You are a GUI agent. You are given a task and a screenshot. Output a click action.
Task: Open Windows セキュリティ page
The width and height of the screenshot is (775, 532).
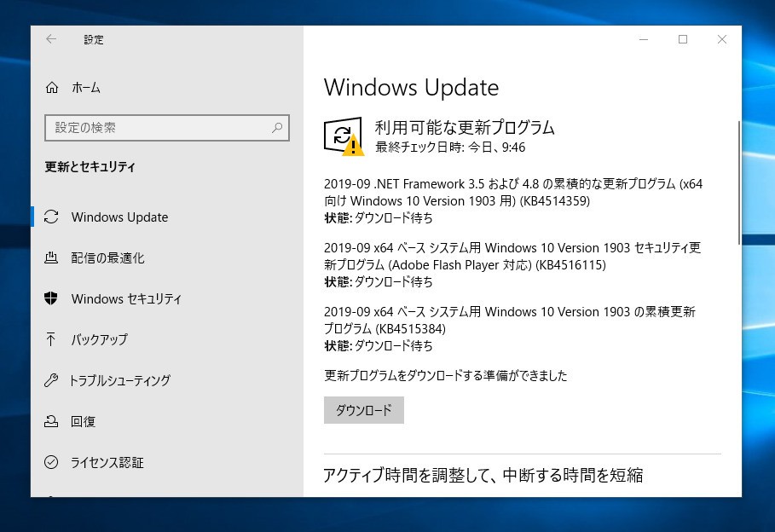pos(167,298)
